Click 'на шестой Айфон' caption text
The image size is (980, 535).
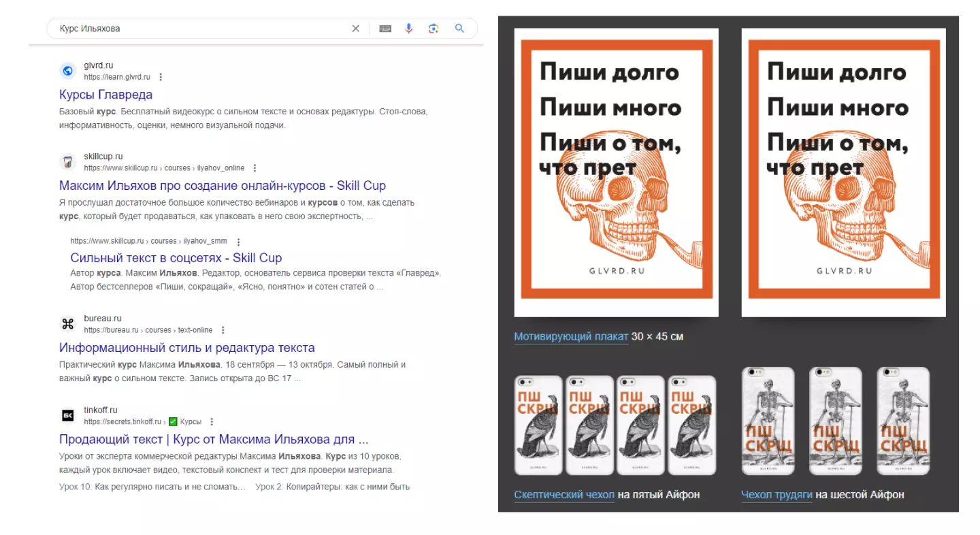click(860, 495)
